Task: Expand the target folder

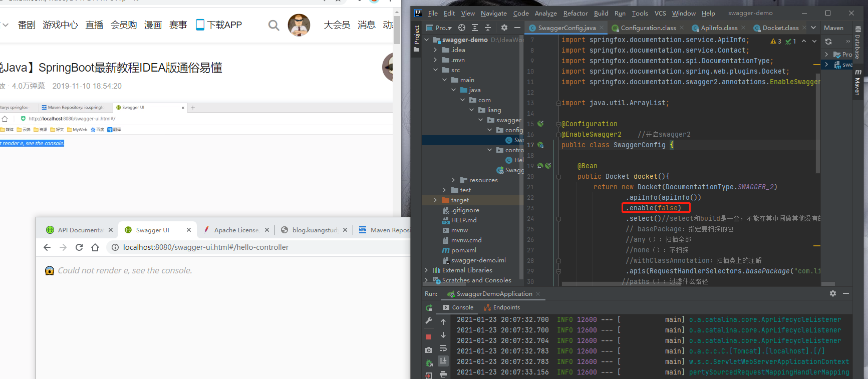Action: click(436, 200)
